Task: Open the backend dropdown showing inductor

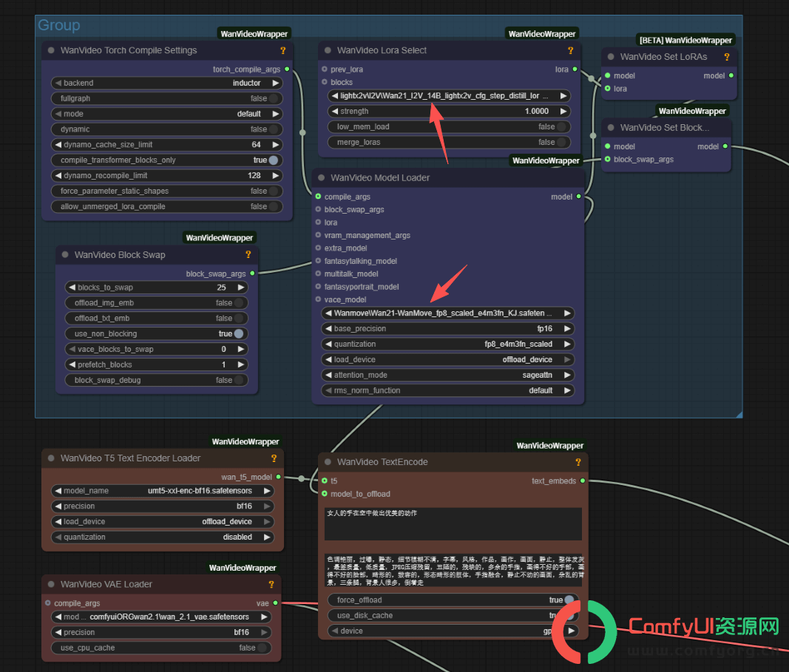Action: (167, 83)
